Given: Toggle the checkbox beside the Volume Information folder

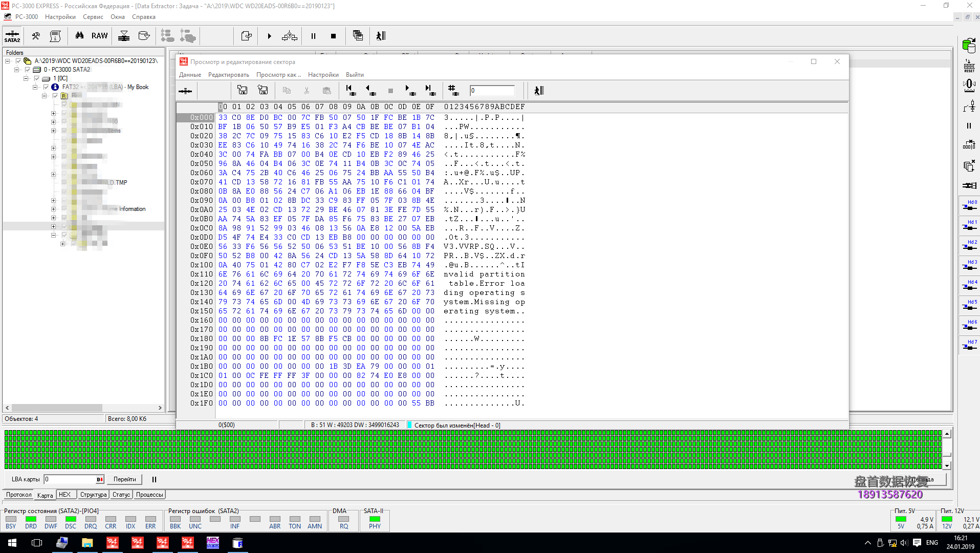Looking at the screenshot, I should pyautogui.click(x=64, y=209).
